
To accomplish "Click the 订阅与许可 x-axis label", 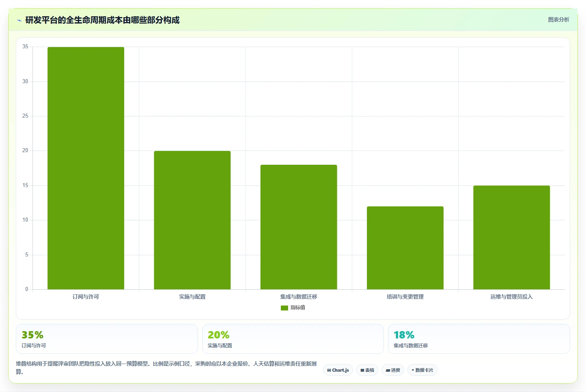I will point(86,297).
